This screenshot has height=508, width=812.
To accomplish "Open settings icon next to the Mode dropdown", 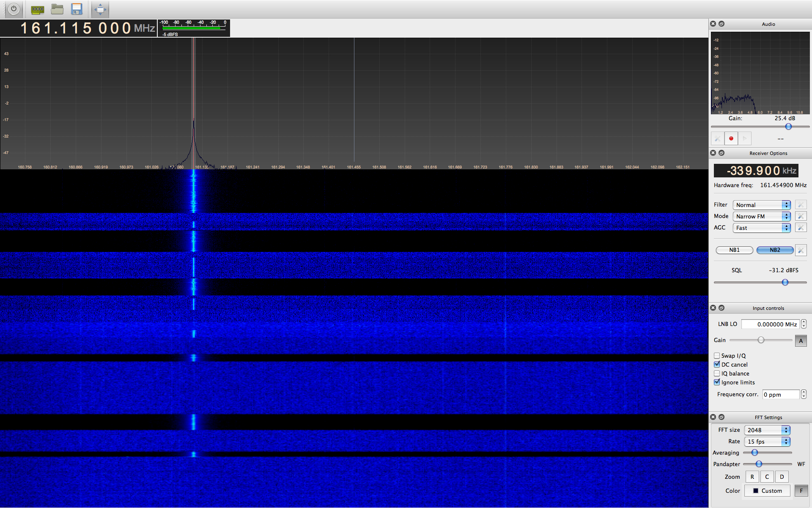I will pyautogui.click(x=801, y=216).
